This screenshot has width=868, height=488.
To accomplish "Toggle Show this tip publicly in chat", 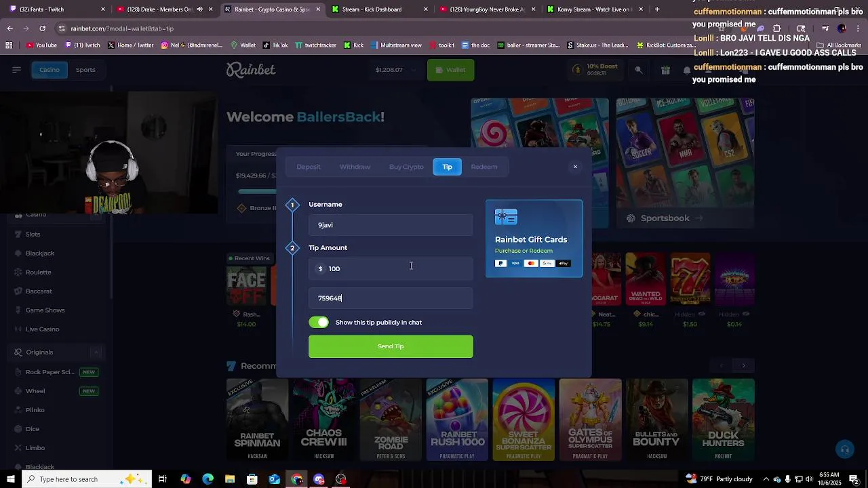I will tap(319, 322).
